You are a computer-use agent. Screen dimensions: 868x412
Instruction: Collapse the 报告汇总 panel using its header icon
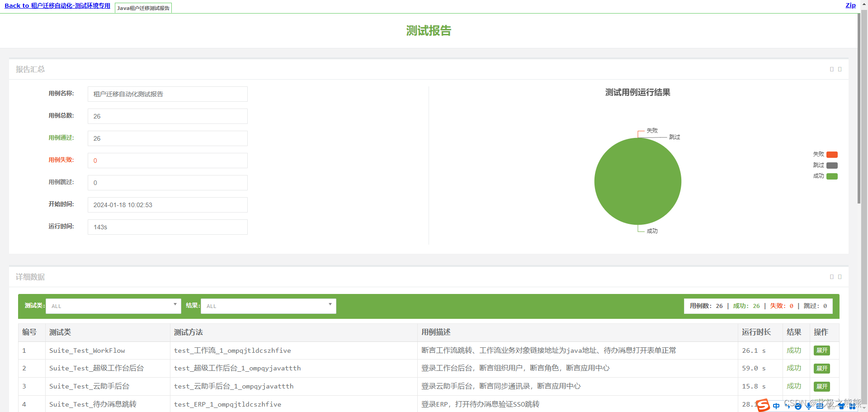pyautogui.click(x=831, y=69)
